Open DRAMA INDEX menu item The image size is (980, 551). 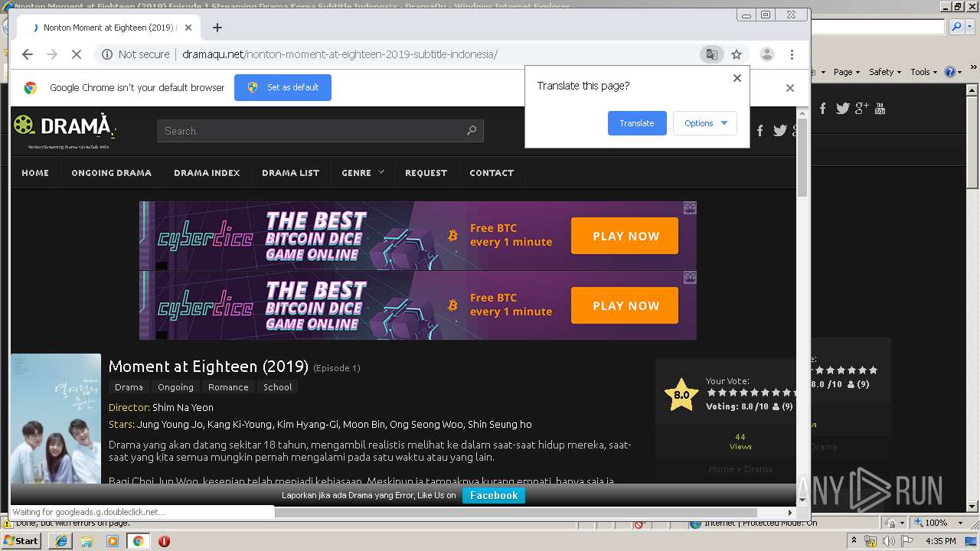tap(207, 173)
